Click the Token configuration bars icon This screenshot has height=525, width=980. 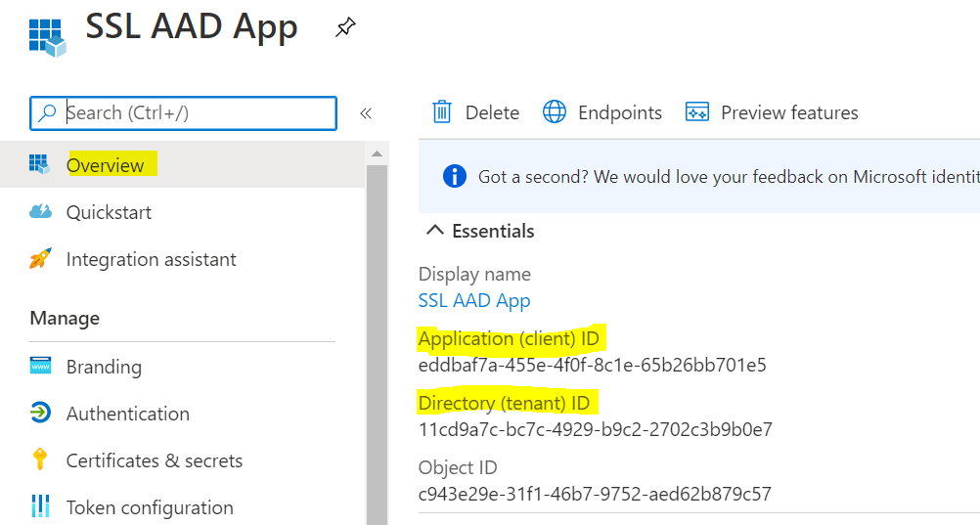[x=41, y=506]
